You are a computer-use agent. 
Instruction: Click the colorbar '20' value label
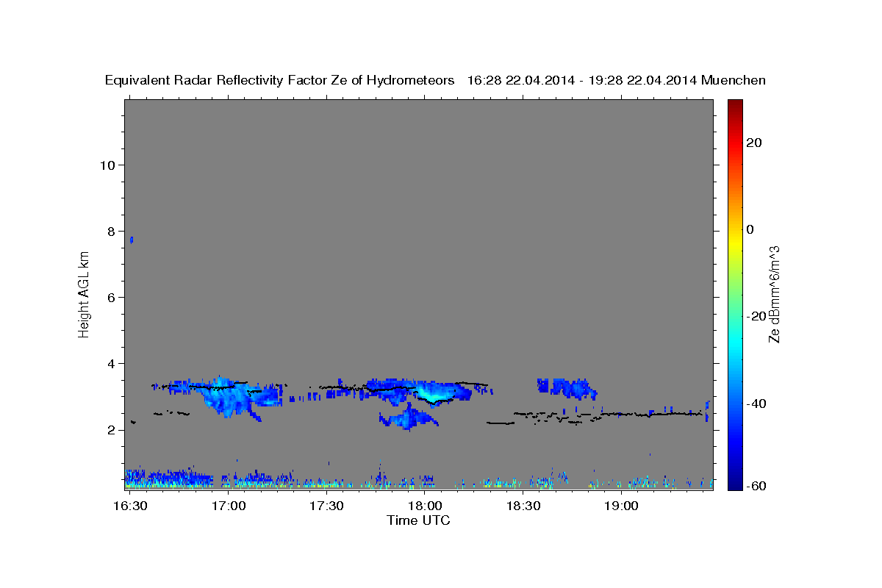(x=754, y=143)
